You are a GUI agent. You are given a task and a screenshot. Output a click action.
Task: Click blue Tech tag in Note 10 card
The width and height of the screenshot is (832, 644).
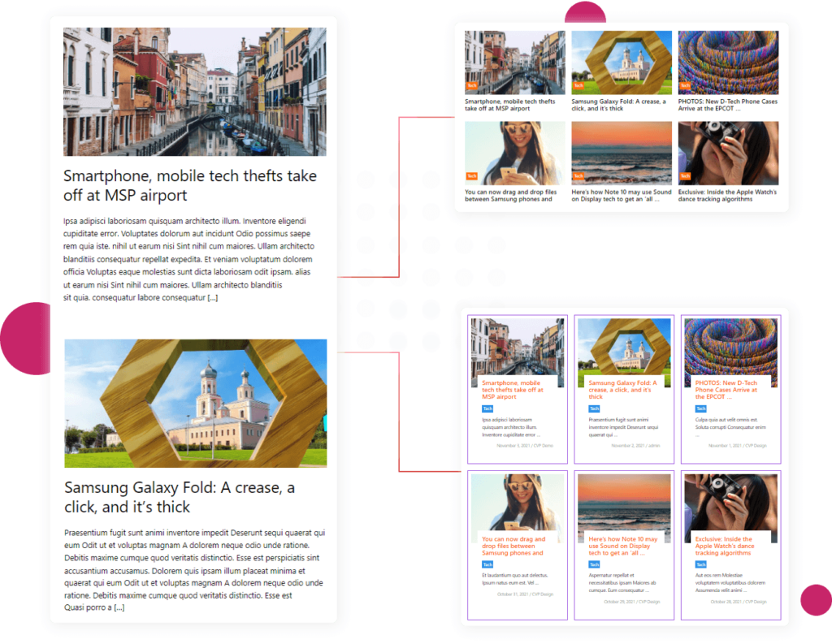click(x=594, y=565)
